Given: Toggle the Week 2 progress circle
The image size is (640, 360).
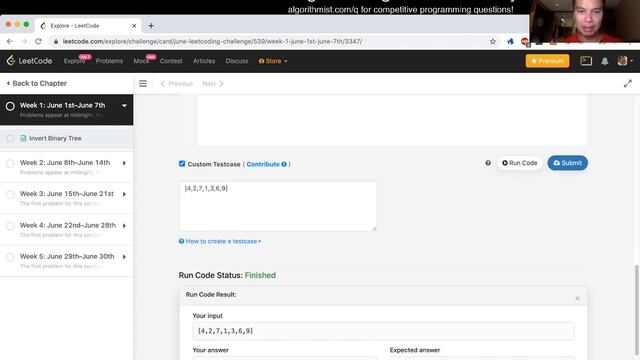Looking at the screenshot, I should 10,163.
